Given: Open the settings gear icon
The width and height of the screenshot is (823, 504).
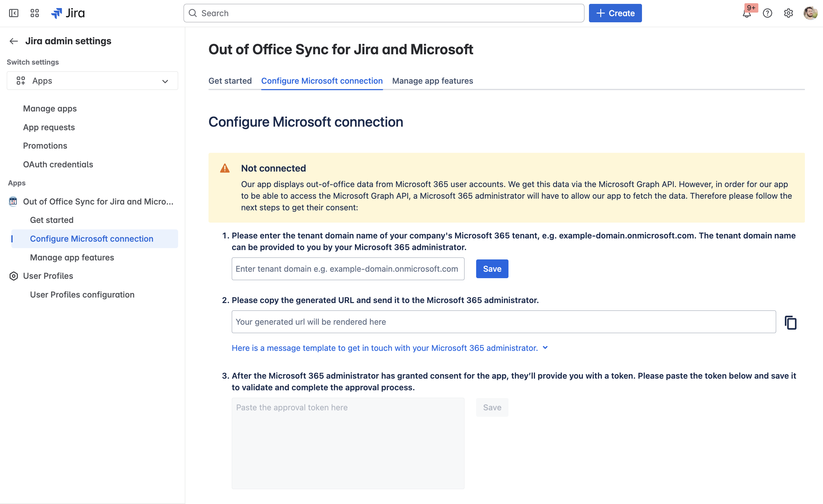Looking at the screenshot, I should click(788, 13).
